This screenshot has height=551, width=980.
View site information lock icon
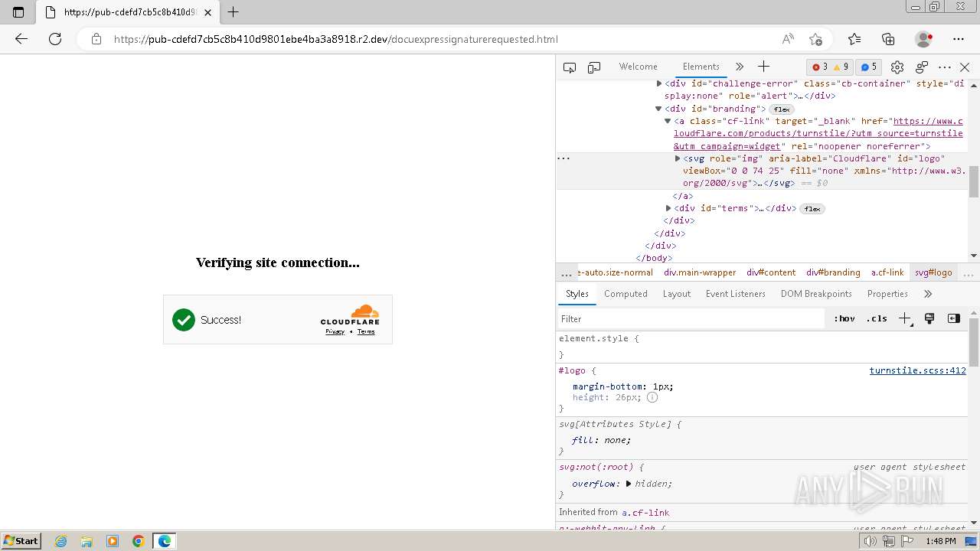pos(96,39)
